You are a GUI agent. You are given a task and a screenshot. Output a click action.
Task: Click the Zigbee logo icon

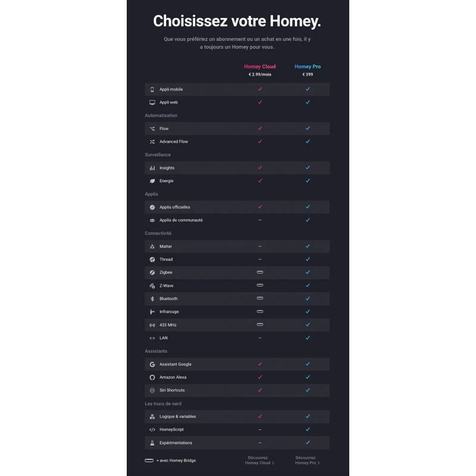pos(152,273)
